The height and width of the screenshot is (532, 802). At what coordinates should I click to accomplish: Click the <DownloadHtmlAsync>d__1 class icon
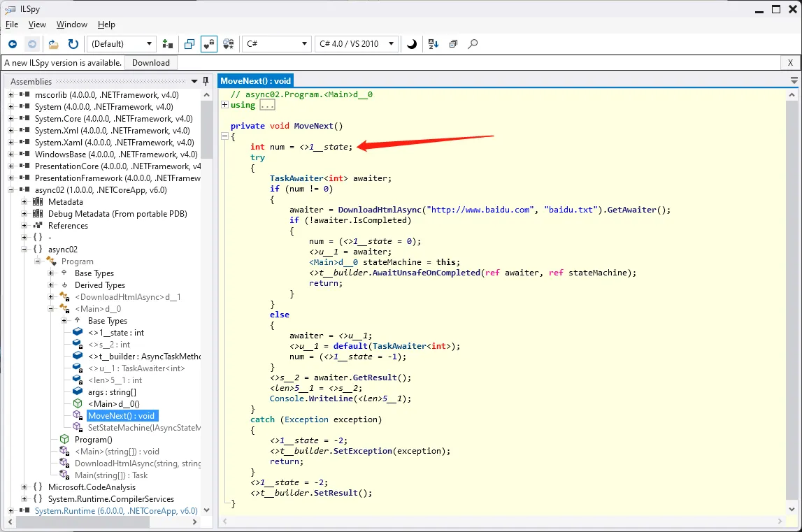coord(64,296)
